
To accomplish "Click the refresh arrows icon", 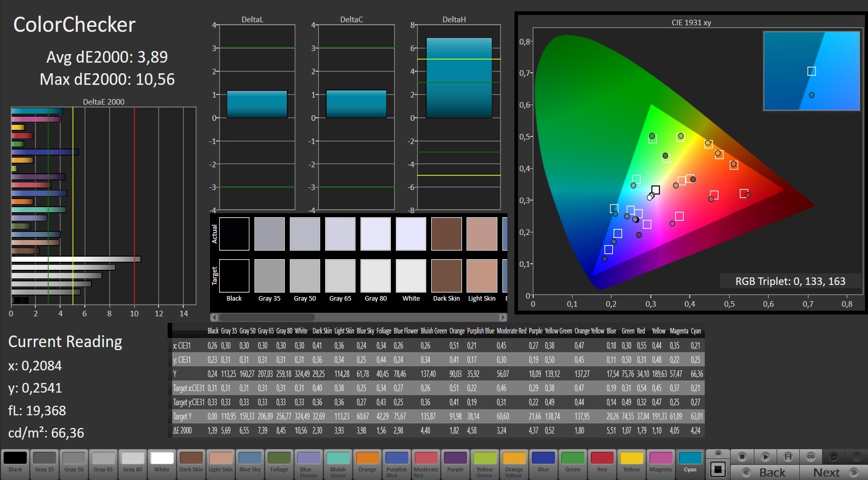I will click(x=834, y=457).
